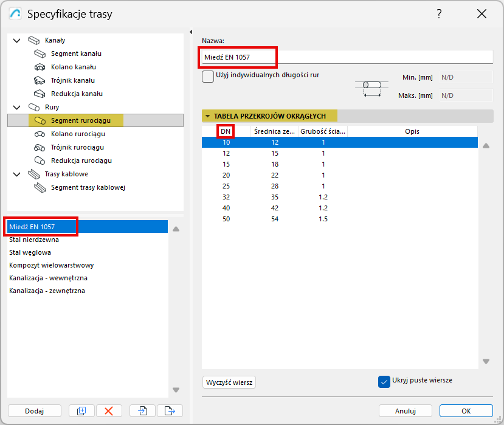Click the Grubość ścia... column header
Screen dimensions: 504x425
click(x=323, y=131)
